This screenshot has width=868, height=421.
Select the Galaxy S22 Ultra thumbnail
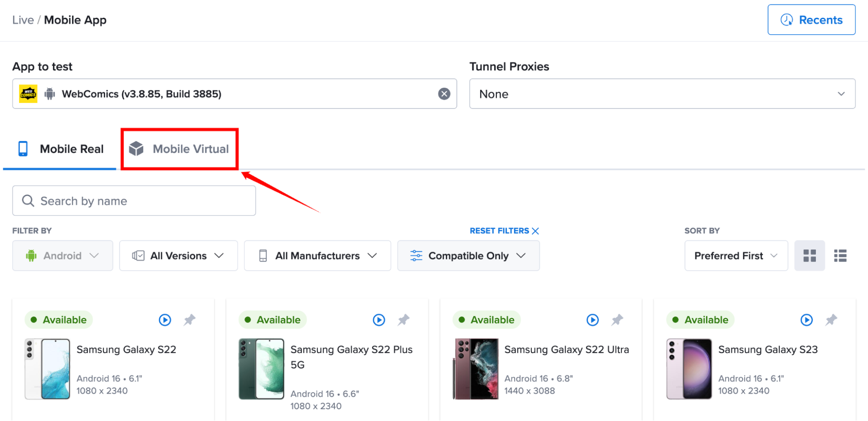coord(475,369)
